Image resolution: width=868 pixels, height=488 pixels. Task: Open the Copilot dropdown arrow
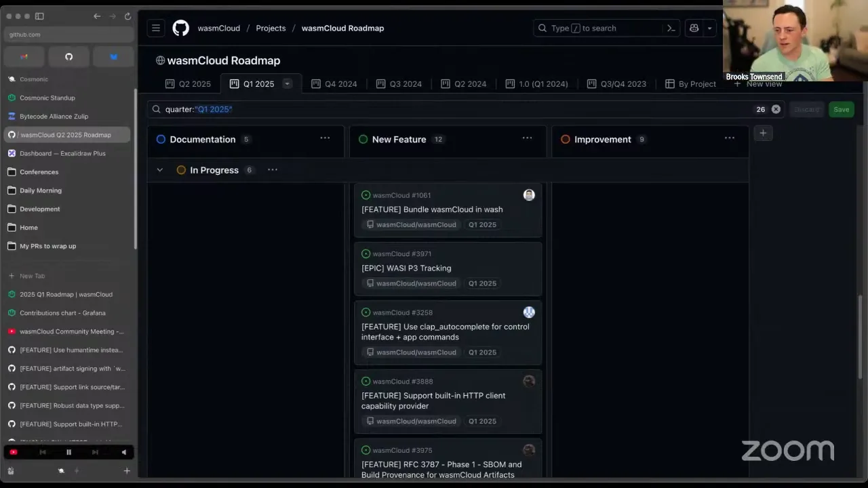(710, 28)
